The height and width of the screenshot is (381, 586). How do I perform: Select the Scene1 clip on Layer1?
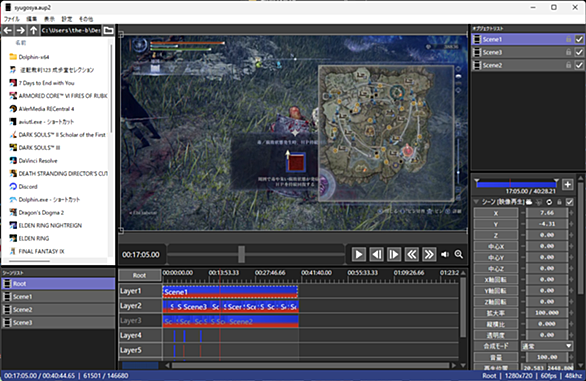pos(230,292)
